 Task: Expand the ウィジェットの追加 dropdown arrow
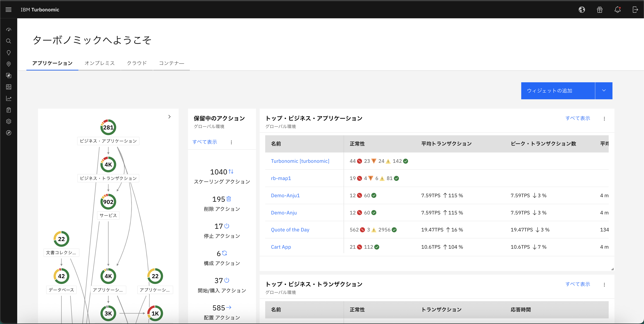(604, 91)
